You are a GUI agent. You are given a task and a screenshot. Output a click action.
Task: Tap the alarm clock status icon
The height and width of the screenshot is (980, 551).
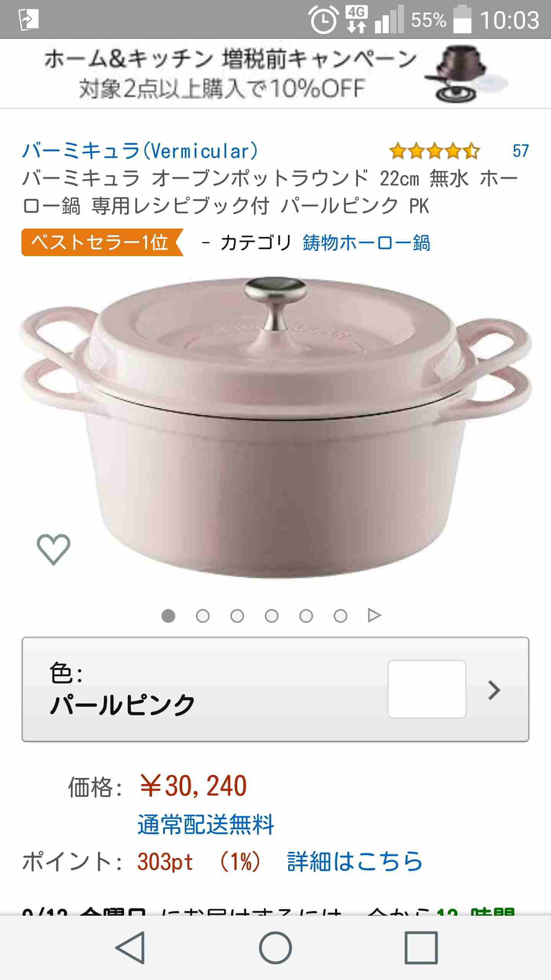pyautogui.click(x=324, y=20)
